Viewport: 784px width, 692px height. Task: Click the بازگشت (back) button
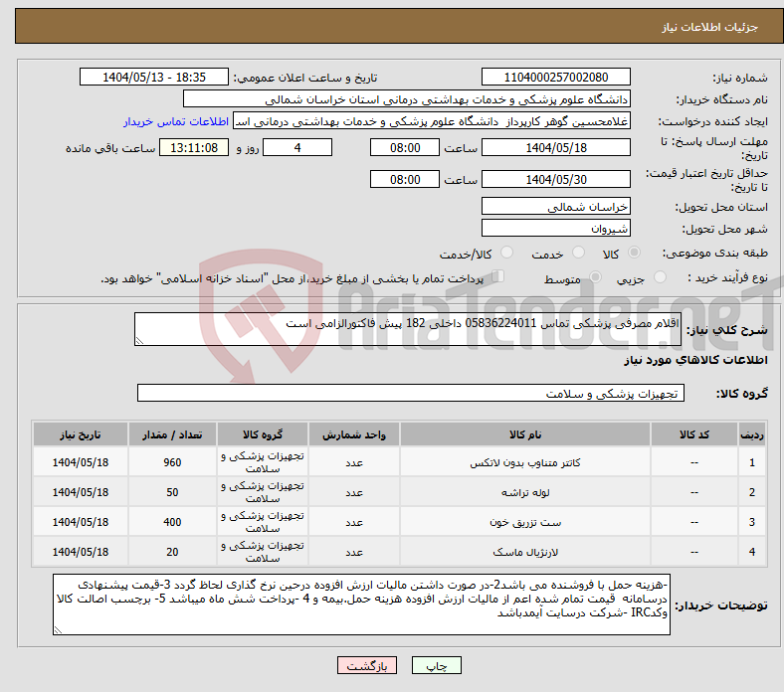pos(366,665)
